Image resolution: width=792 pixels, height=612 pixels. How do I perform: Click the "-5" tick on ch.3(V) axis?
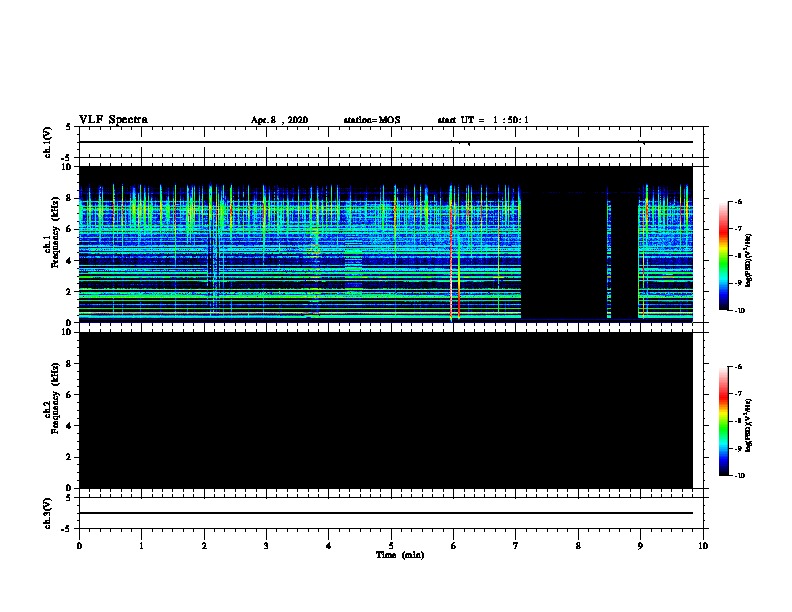pos(67,529)
